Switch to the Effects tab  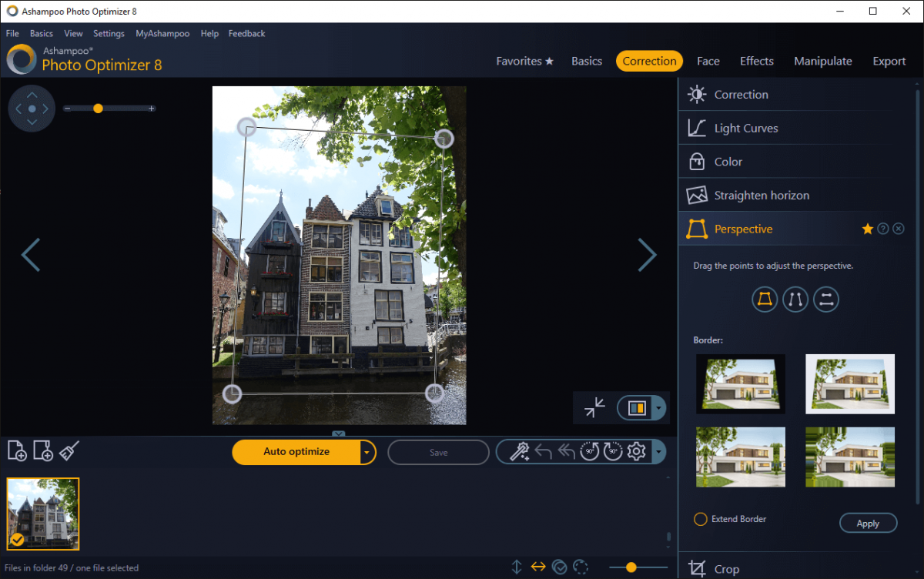tap(756, 61)
